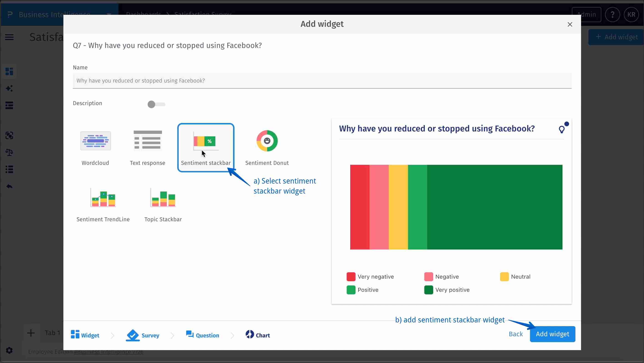Toggle the list view icon in the sidebar
This screenshot has width=644, height=363.
point(9,169)
